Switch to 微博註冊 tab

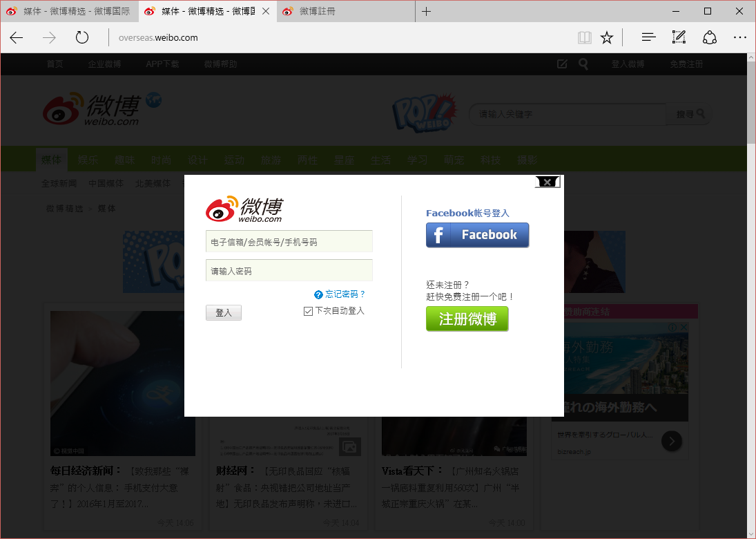tap(346, 11)
